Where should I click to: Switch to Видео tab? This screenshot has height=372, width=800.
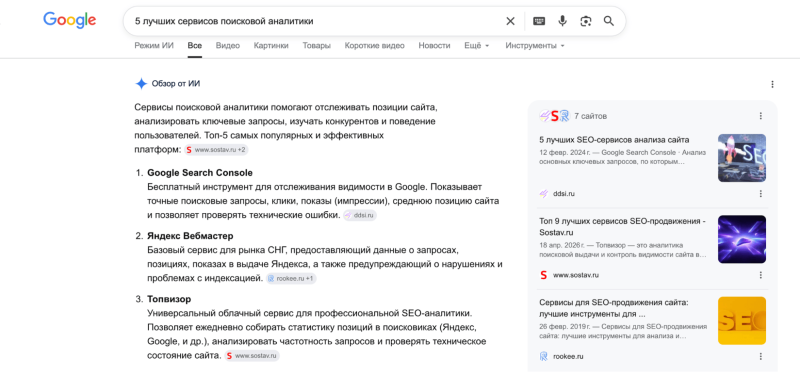228,45
